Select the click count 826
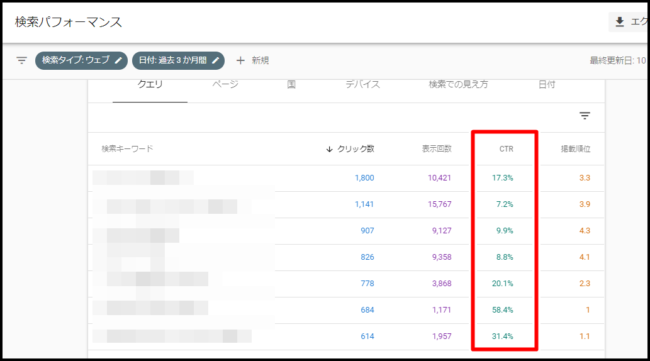Viewport: 650px width, 361px height. [367, 257]
